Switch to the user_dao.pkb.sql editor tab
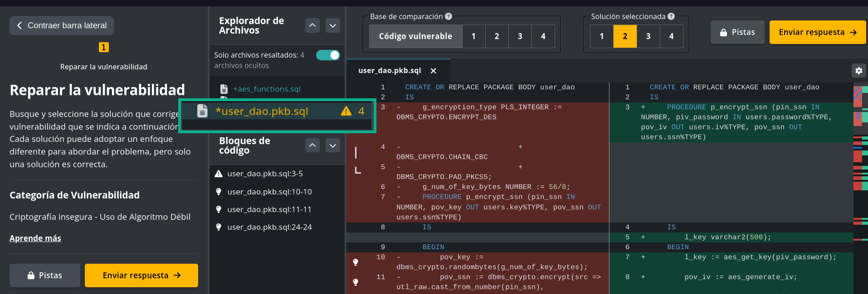The image size is (868, 294). pos(390,71)
